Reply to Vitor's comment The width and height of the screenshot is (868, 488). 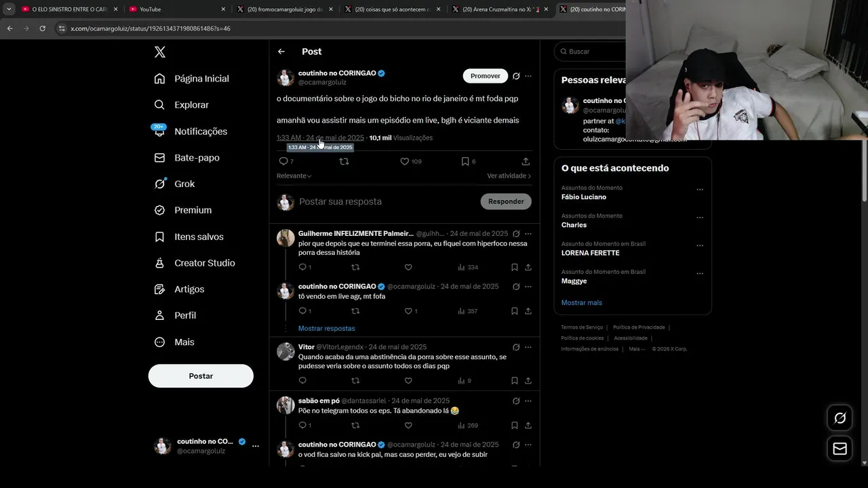(x=302, y=381)
